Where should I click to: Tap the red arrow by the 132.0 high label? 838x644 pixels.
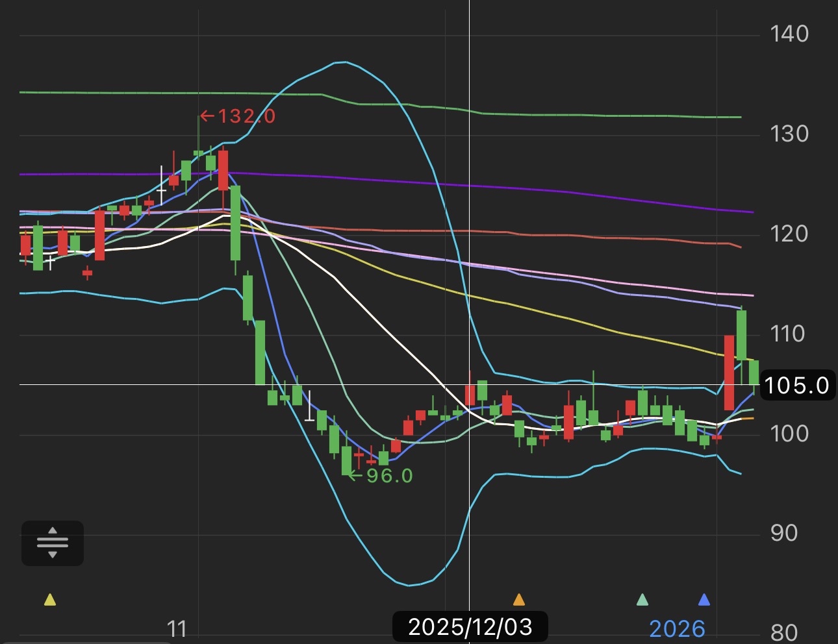207,116
